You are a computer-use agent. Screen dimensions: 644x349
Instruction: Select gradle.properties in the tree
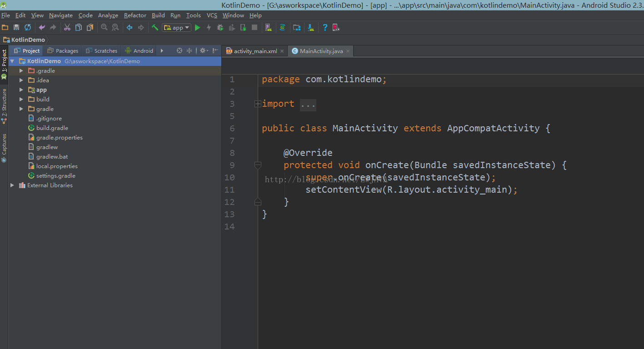click(x=55, y=137)
